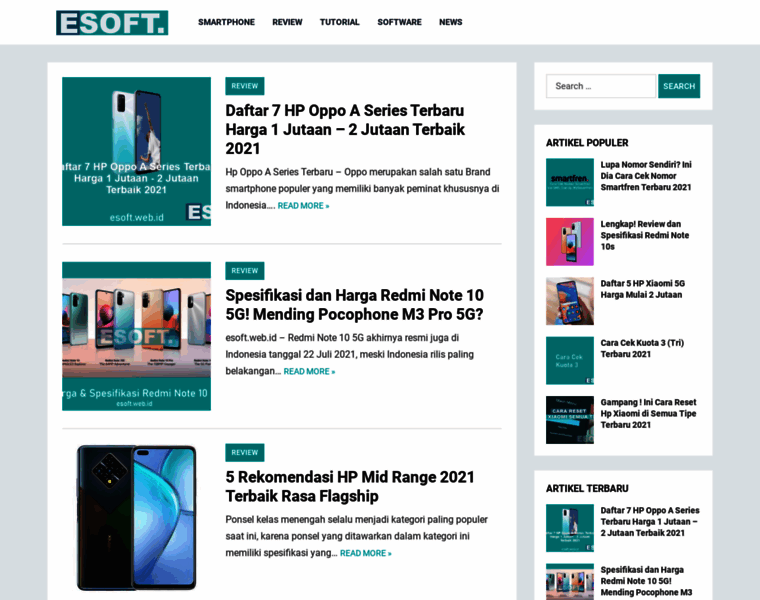Go to the TUTORIAL section
Viewport: 760px width, 600px height.
tap(339, 22)
